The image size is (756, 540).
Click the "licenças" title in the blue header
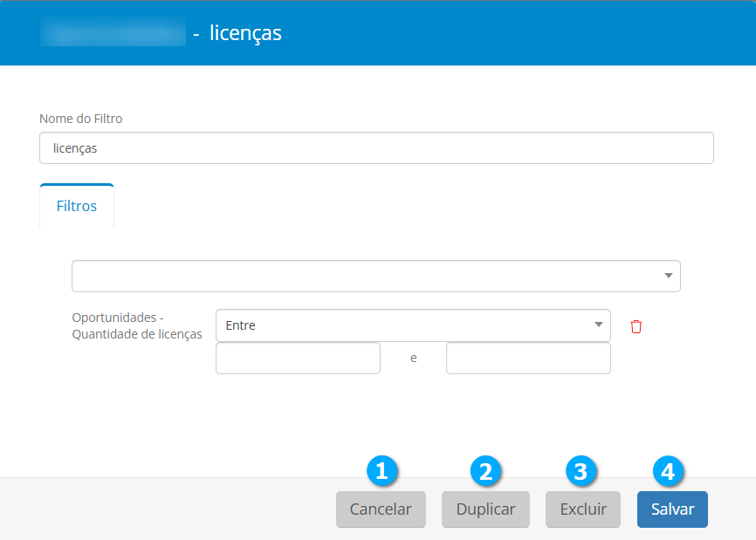pos(245,33)
